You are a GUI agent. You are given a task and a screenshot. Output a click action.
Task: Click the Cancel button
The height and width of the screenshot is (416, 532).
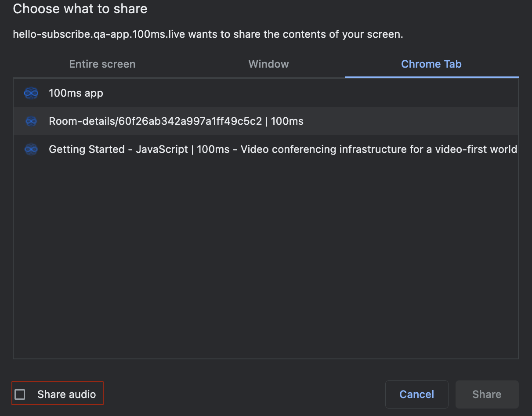pos(416,394)
